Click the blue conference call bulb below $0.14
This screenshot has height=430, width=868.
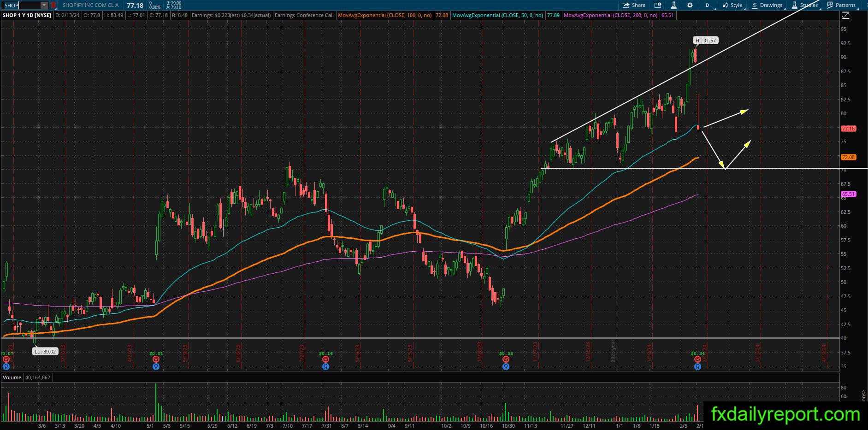(325, 367)
